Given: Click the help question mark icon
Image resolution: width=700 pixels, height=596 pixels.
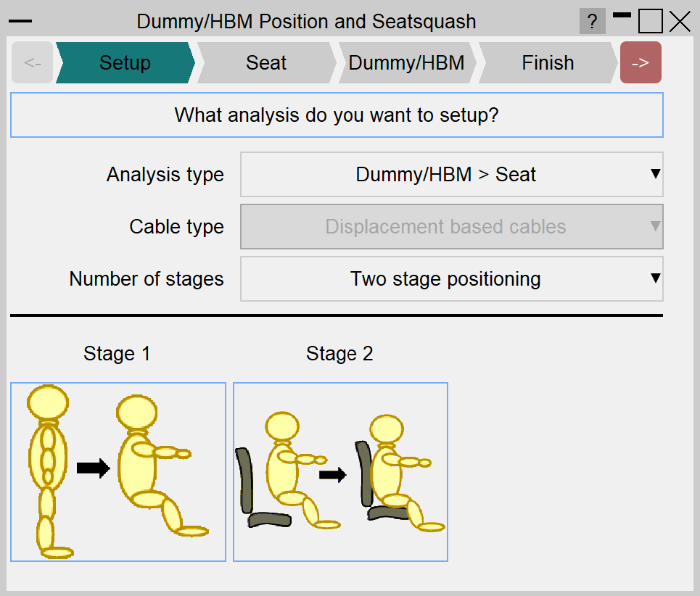Looking at the screenshot, I should click(592, 22).
